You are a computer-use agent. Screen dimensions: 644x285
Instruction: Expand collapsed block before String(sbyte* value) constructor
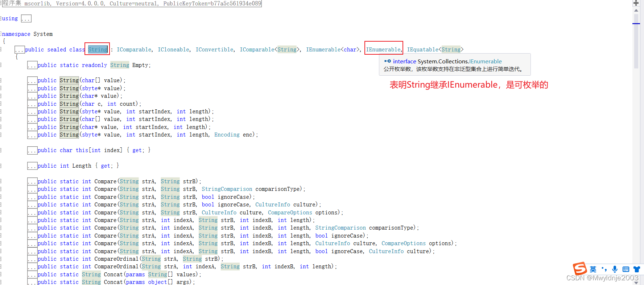coord(32,88)
